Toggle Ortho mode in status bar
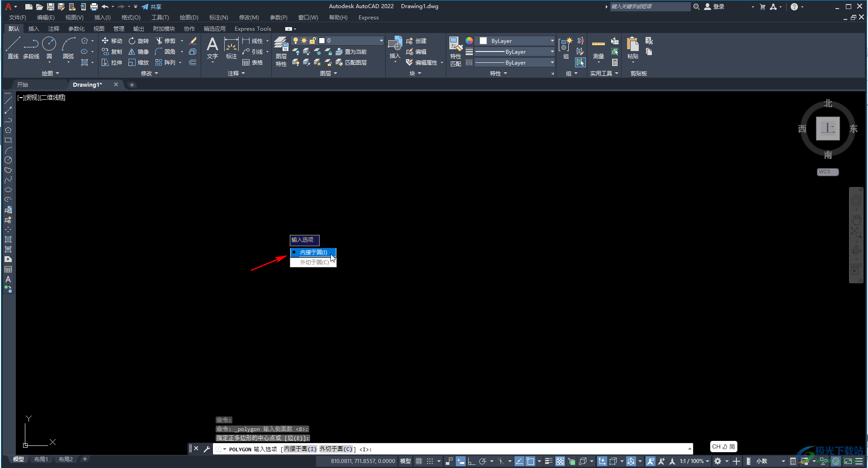 [x=471, y=461]
